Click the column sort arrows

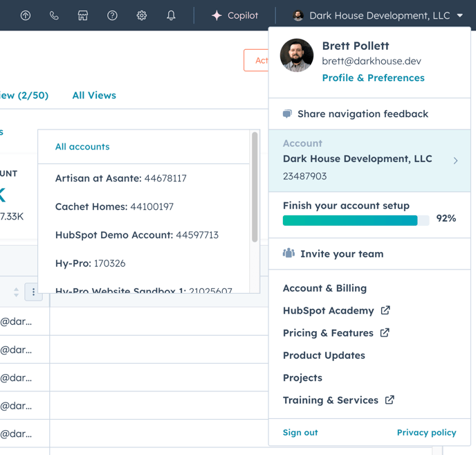coord(16,292)
